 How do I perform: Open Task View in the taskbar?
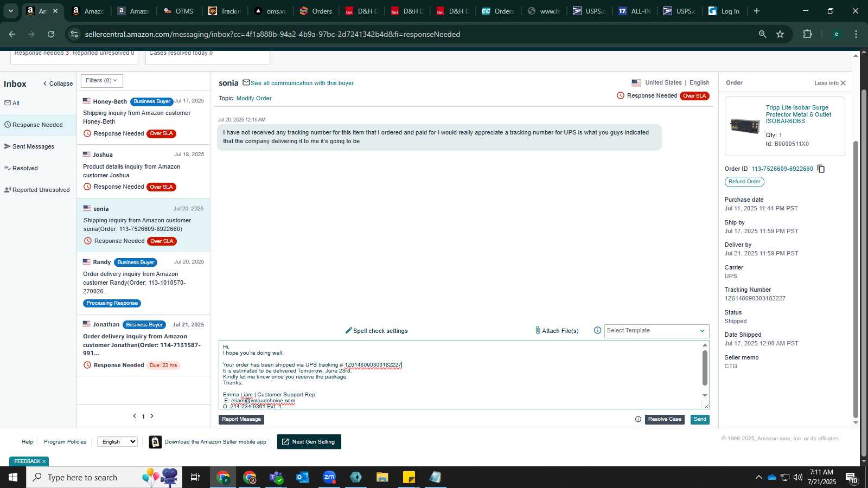pos(195,477)
